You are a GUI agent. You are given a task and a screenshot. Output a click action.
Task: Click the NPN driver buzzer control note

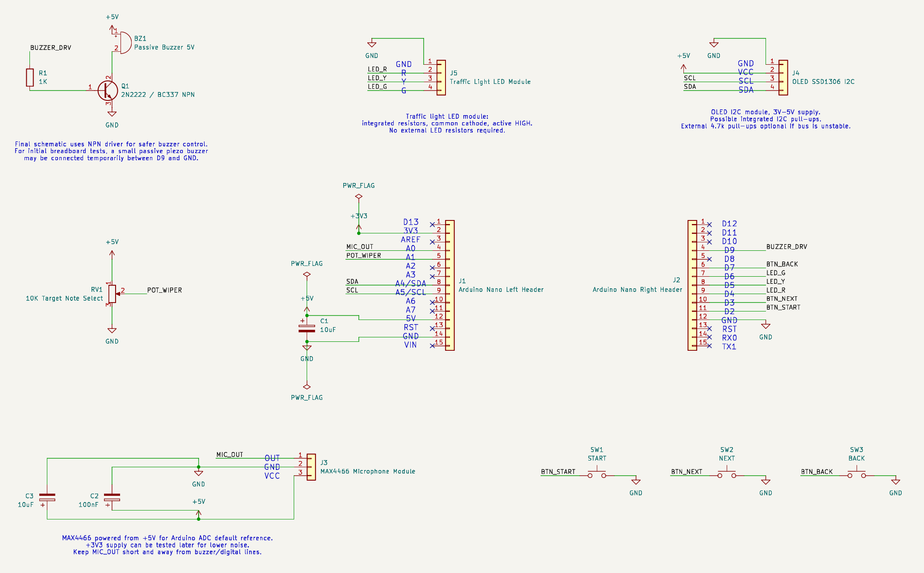pos(111,151)
